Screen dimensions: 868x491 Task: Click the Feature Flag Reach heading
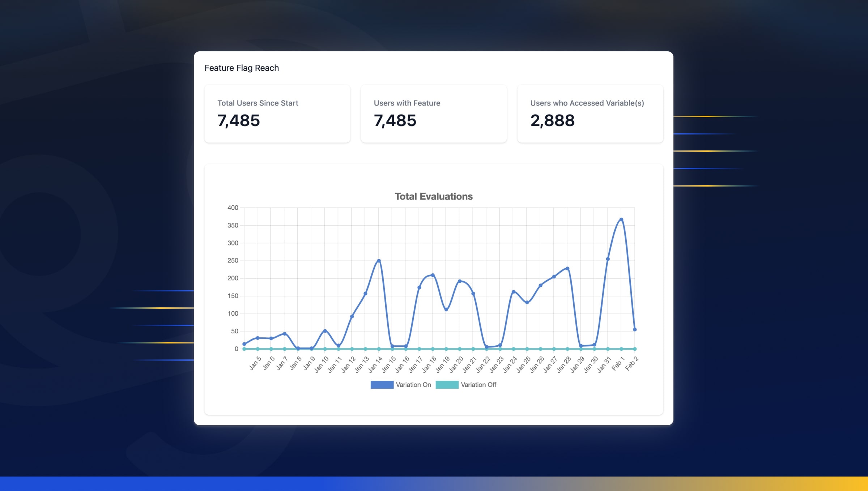pyautogui.click(x=242, y=68)
